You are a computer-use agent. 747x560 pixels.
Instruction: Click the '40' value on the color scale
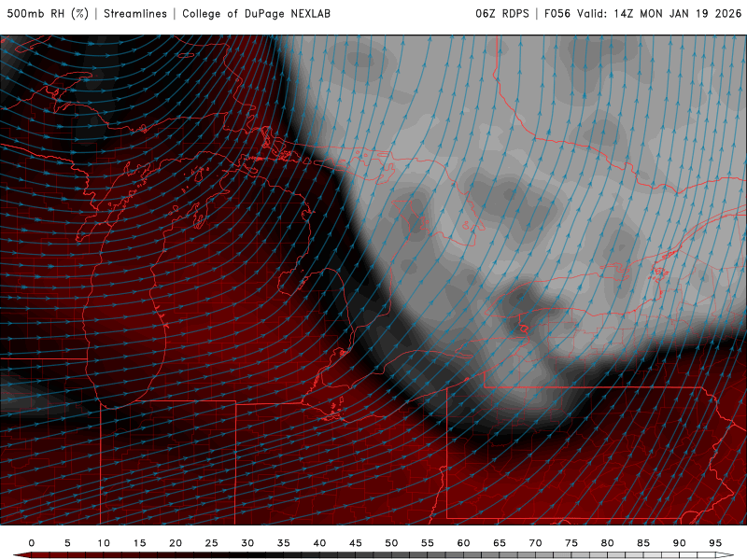click(319, 543)
